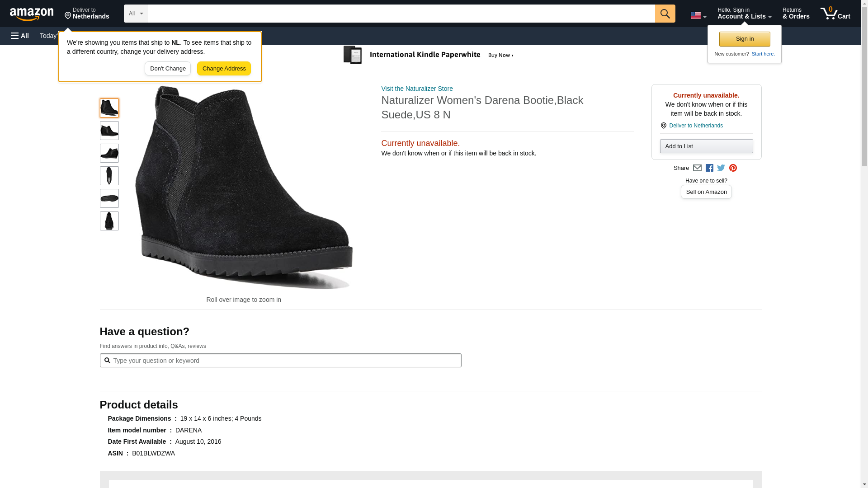The image size is (868, 488).
Task: Share product on Pinterest
Action: (733, 168)
